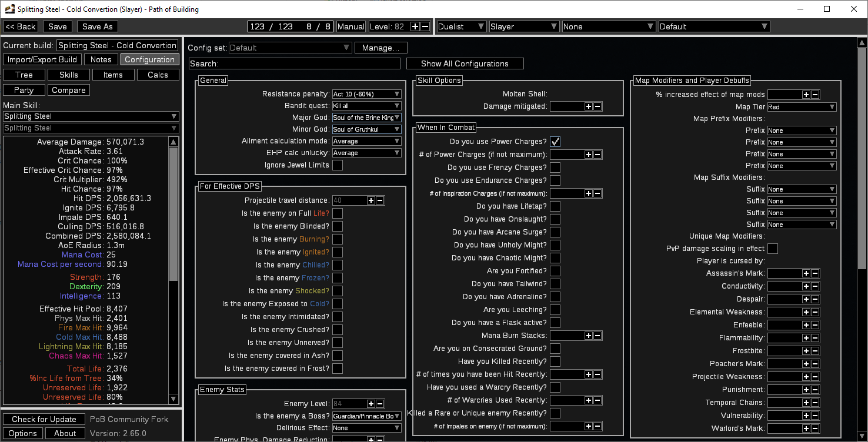This screenshot has height=442, width=868.
Task: Click the Check for Update button
Action: pyautogui.click(x=44, y=419)
